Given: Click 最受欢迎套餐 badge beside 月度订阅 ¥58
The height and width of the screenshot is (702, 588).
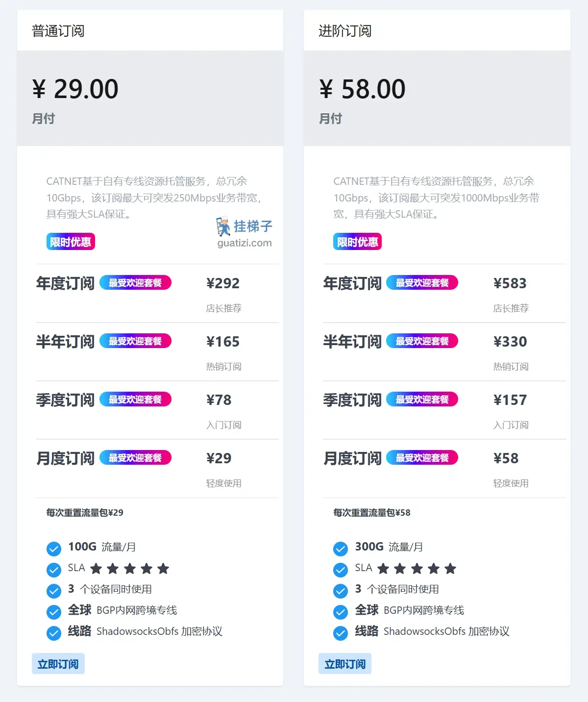Looking at the screenshot, I should click(422, 458).
